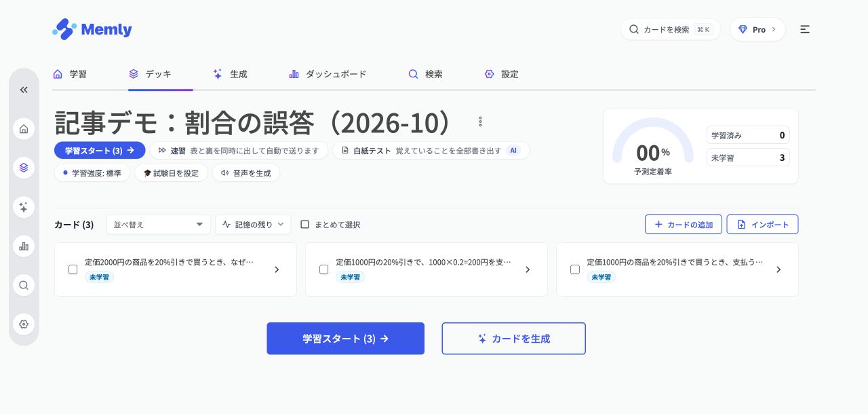Click the Pro diamond badge
This screenshot has width=868, height=414.
coord(757,29)
